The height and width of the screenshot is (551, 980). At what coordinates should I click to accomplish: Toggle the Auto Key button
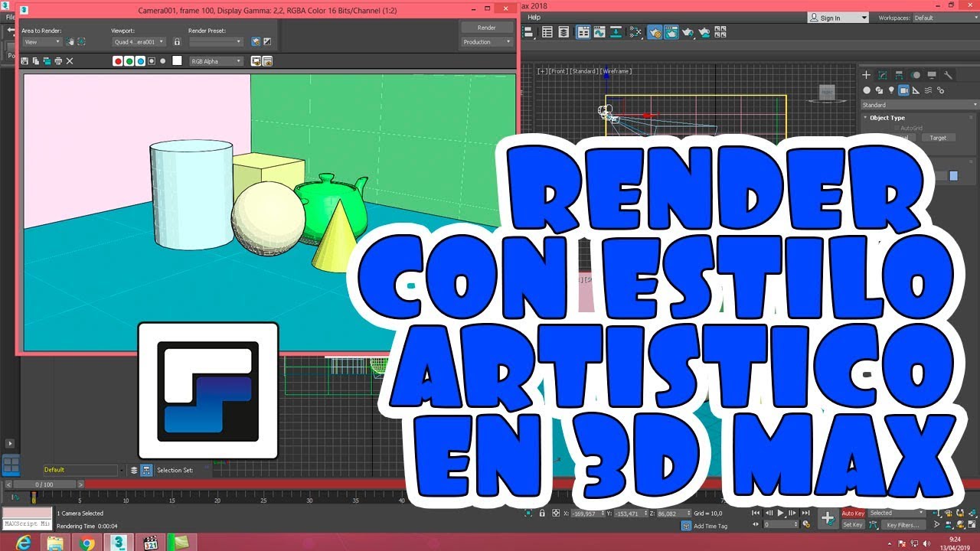(x=853, y=513)
